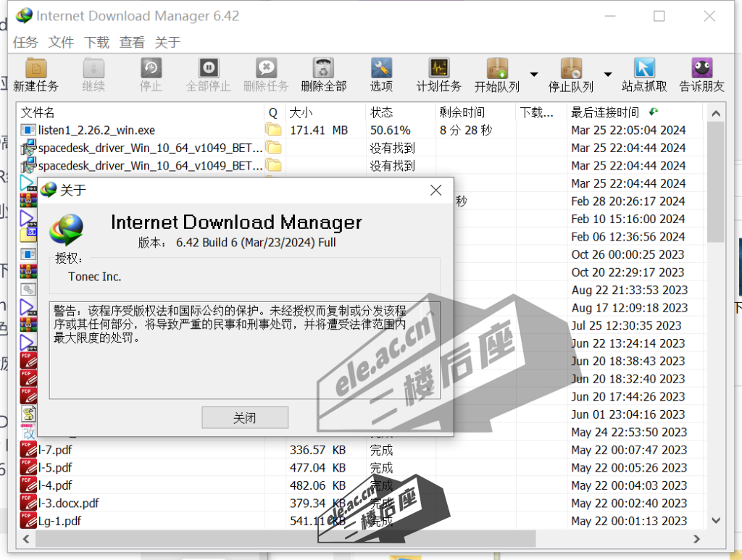
Task: Click the horizontal scrollbar right arrow
Action: (697, 539)
